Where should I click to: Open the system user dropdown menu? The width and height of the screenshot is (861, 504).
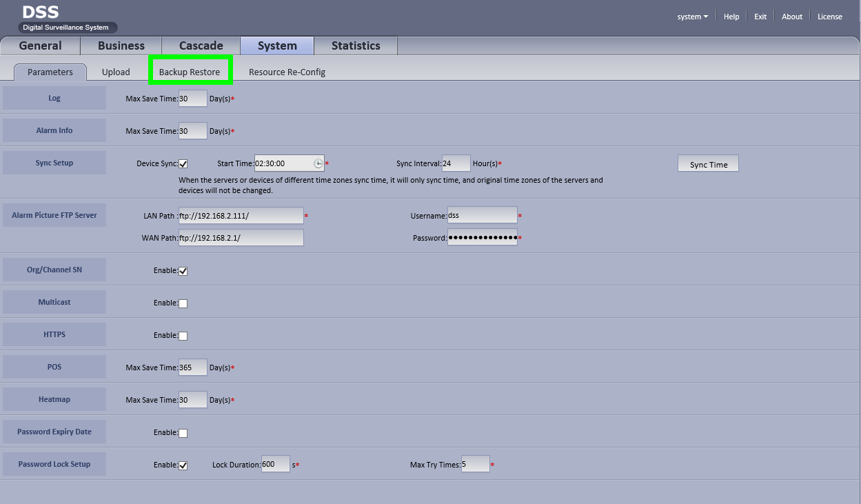[692, 17]
